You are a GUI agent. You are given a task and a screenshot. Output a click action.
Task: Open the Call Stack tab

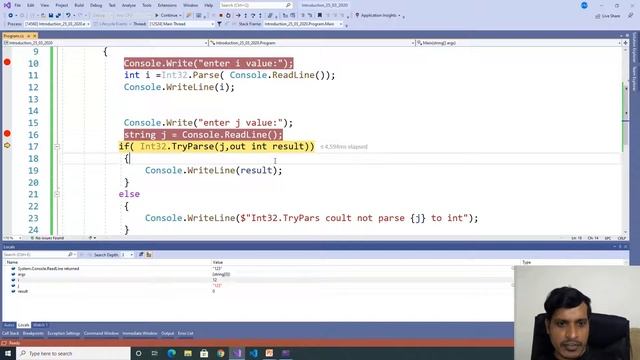point(11,333)
